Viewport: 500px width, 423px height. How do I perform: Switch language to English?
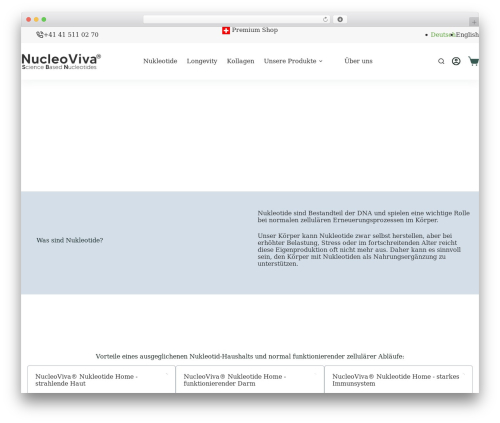(467, 35)
